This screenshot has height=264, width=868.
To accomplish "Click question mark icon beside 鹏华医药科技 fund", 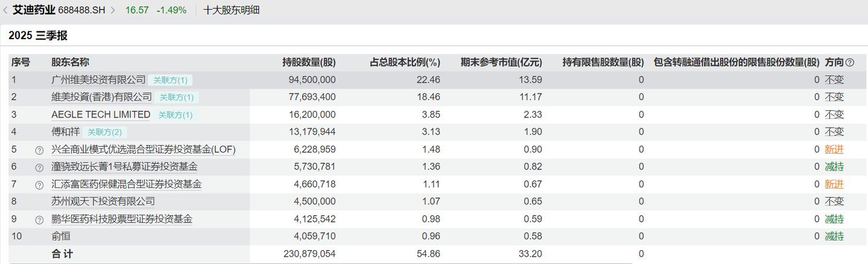I will pos(39,219).
